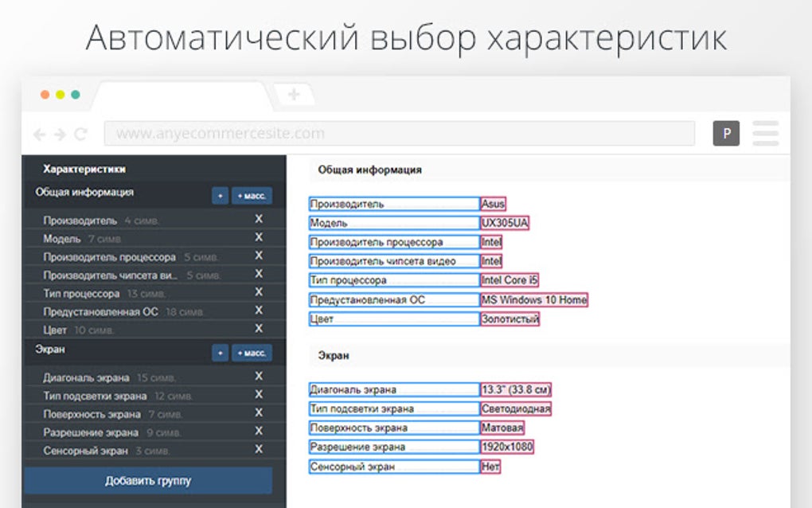
Task: Remove Цвет row with X
Action: click(259, 329)
